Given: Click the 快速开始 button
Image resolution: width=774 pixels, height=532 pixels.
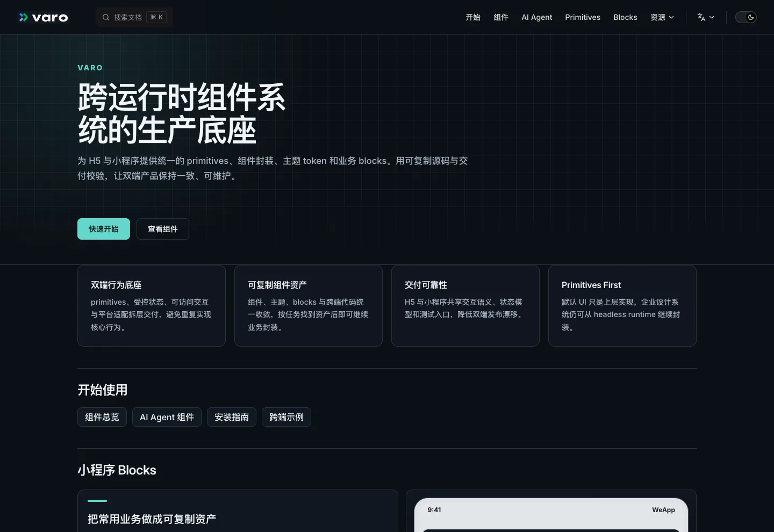Looking at the screenshot, I should tap(104, 229).
